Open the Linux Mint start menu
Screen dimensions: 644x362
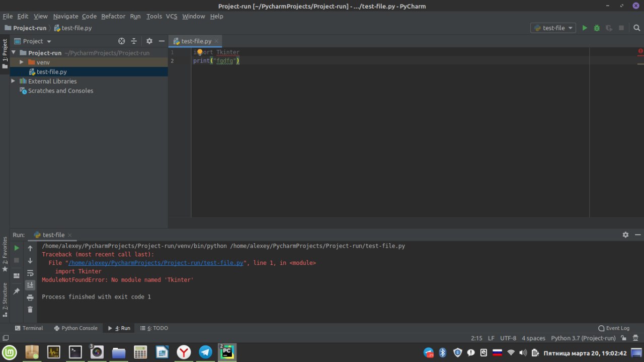(9, 352)
